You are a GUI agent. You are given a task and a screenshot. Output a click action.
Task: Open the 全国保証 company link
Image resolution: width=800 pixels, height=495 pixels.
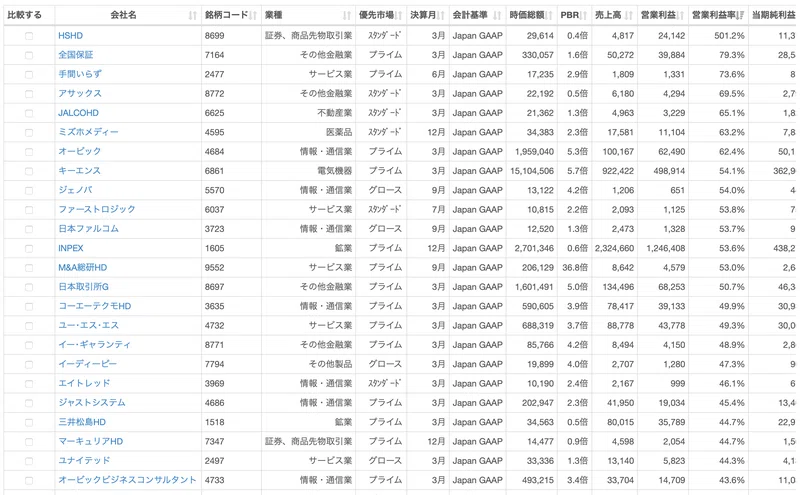coord(76,55)
